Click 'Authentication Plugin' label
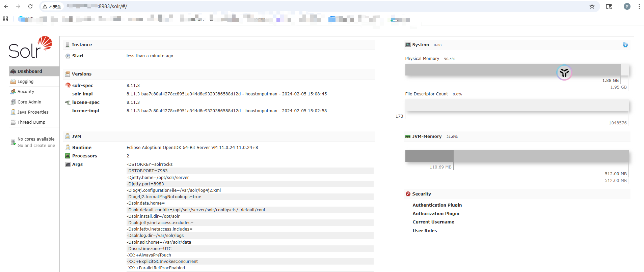644x272 pixels. [437, 205]
